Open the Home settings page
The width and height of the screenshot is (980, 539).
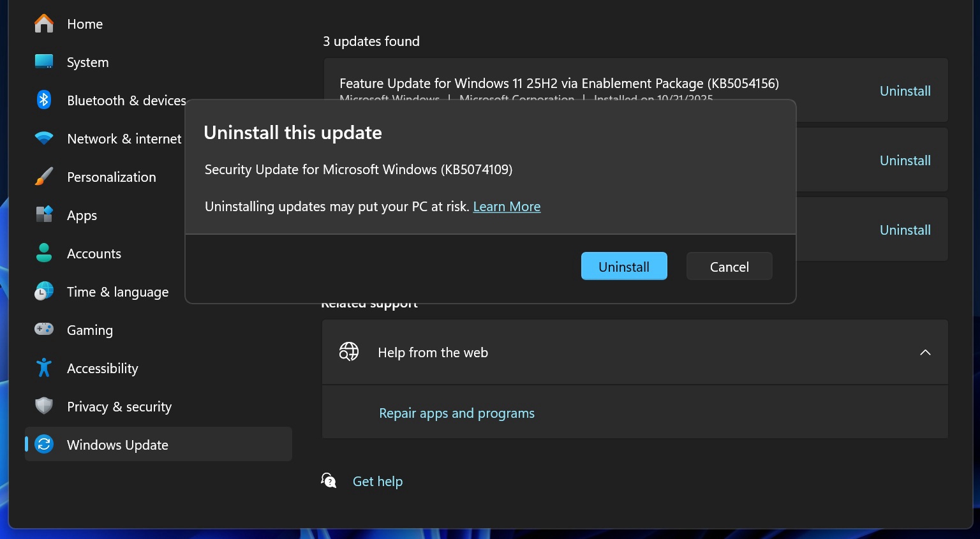tap(84, 24)
